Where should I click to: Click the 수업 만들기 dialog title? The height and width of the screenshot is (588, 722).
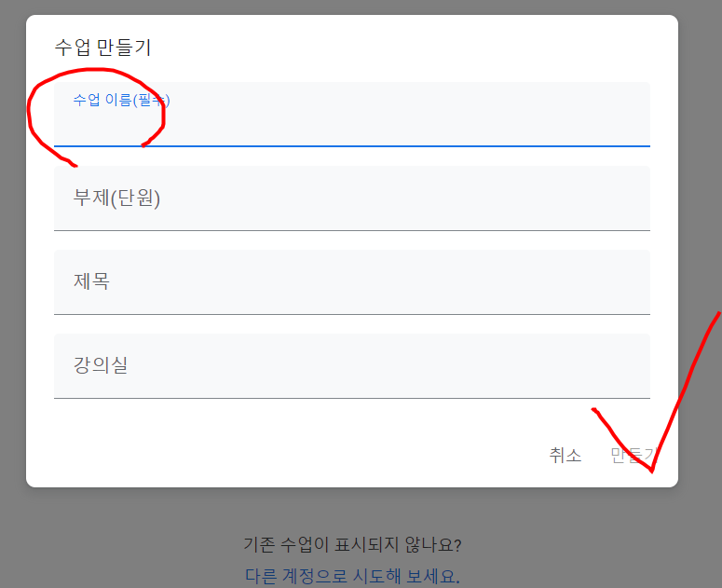click(103, 48)
